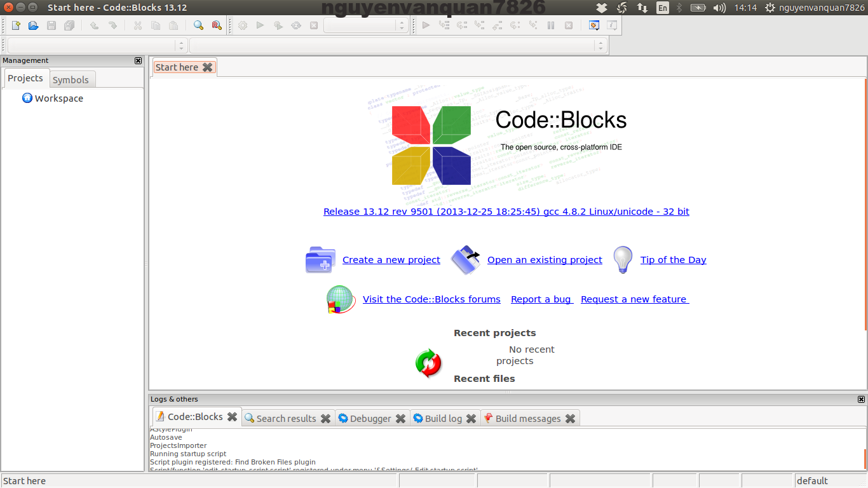Image resolution: width=868 pixels, height=488 pixels.
Task: Click the Release 13.12 rev 9501 link
Action: click(x=506, y=212)
